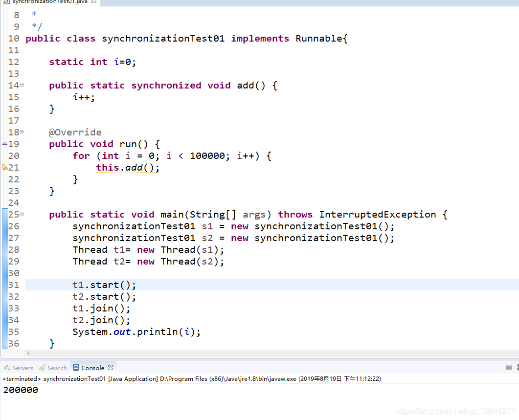Click the s1 variable declaration line 26

234,226
